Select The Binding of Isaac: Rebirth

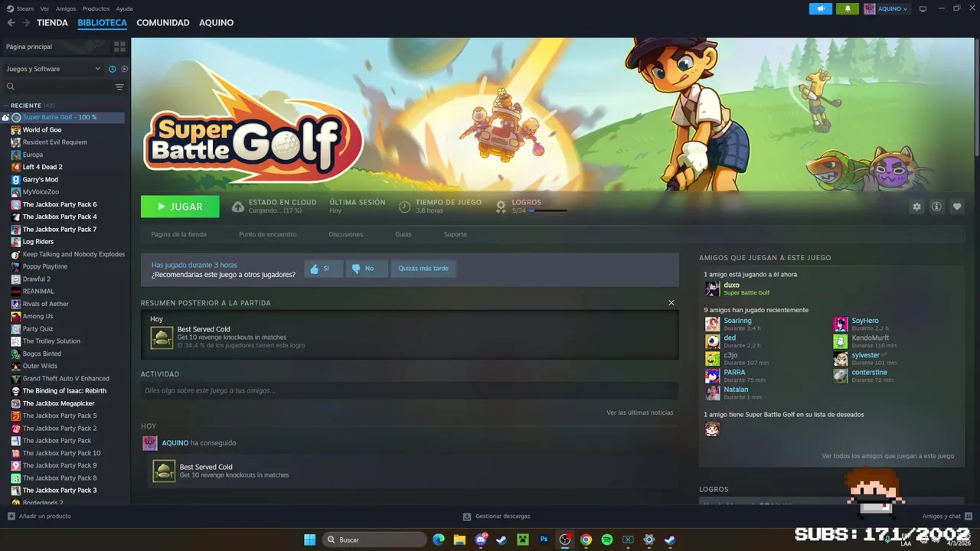(64, 391)
